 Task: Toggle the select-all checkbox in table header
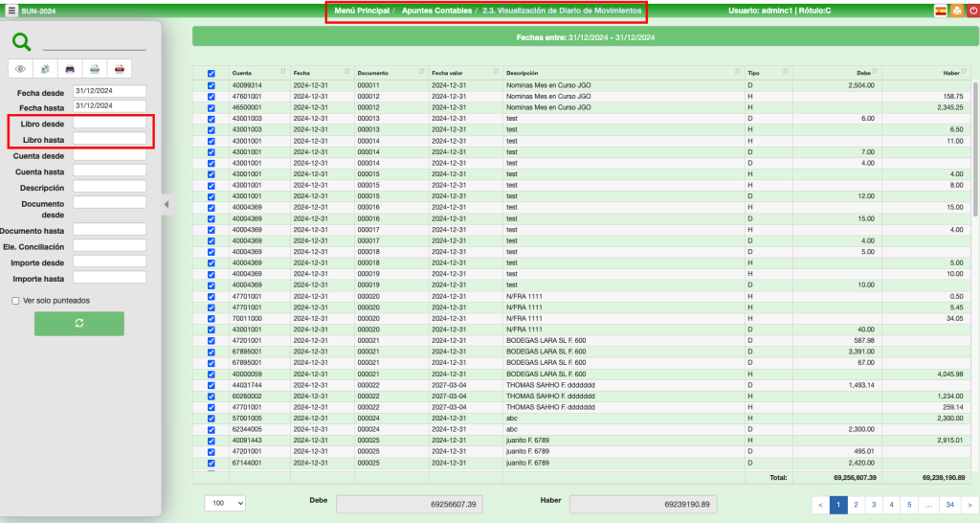coord(211,73)
